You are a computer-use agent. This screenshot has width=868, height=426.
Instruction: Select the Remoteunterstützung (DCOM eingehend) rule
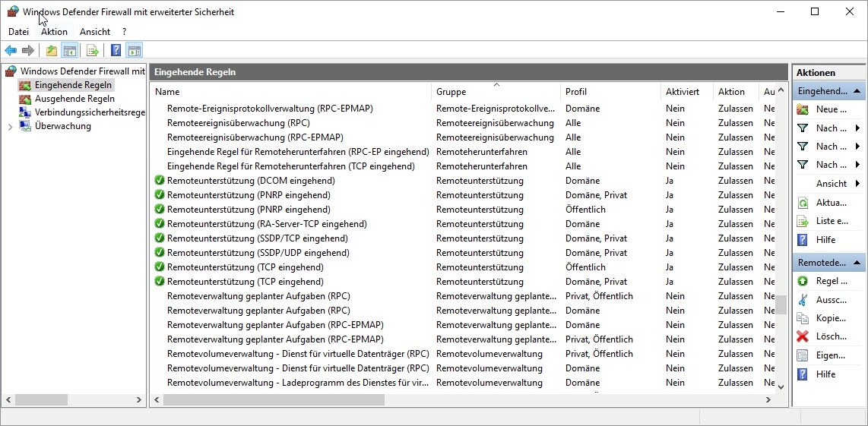coord(251,181)
